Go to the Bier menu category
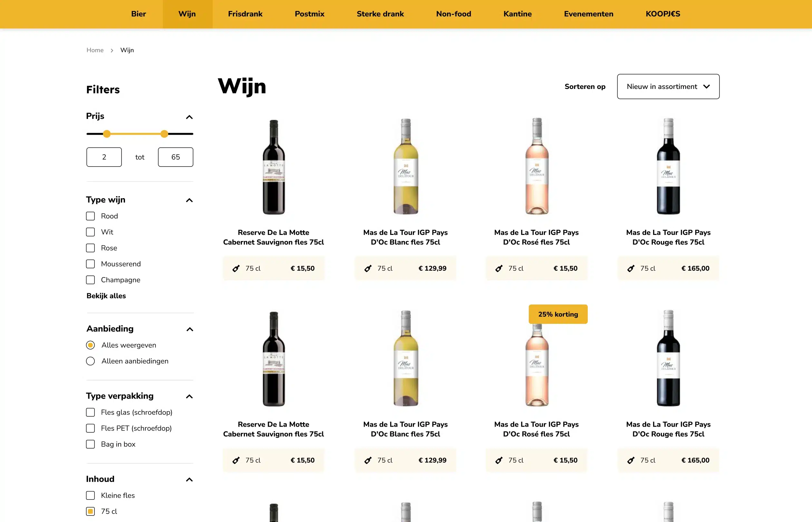 tap(138, 14)
